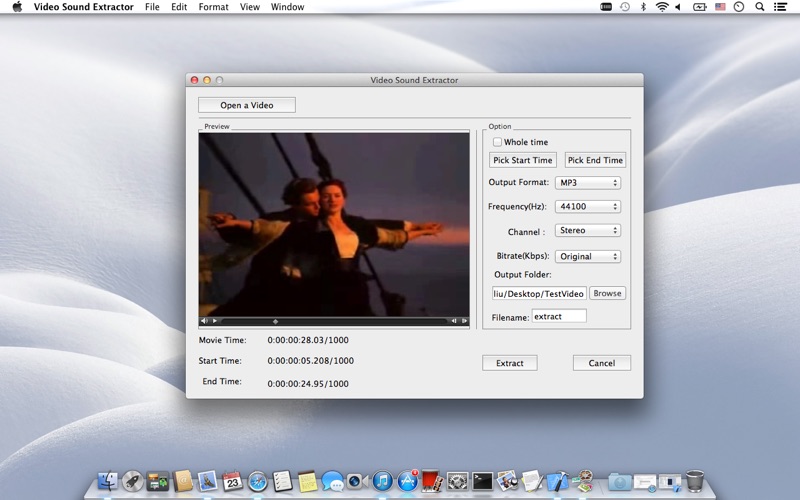Click the clock icon in the menu bar

click(x=739, y=7)
